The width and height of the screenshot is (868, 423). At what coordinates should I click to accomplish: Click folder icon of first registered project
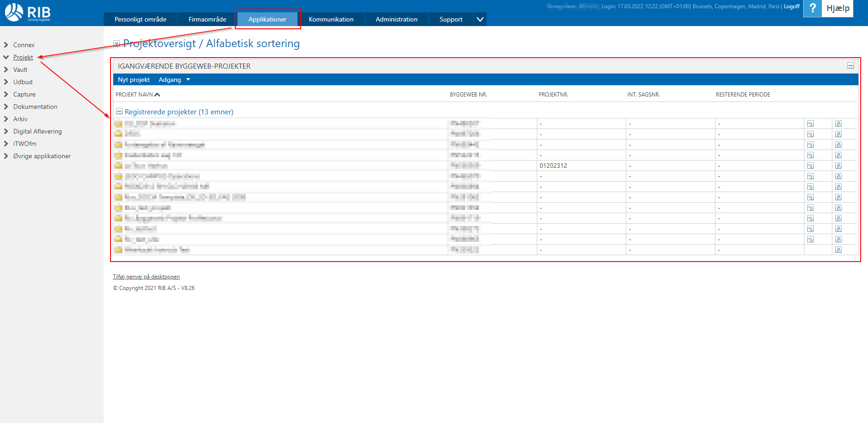118,124
